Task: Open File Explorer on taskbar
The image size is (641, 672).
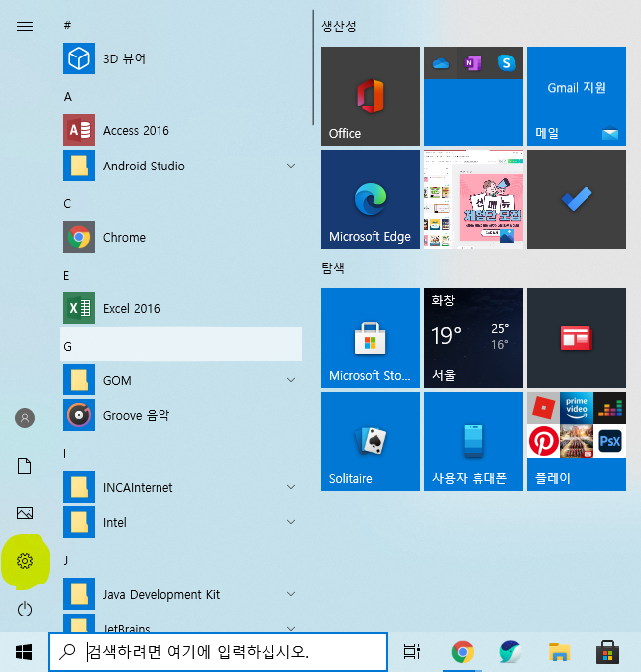Action: (559, 652)
